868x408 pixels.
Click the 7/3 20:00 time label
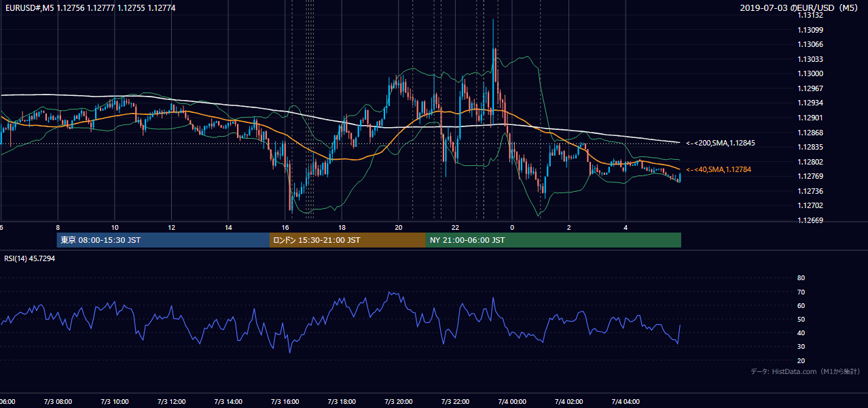[399, 402]
